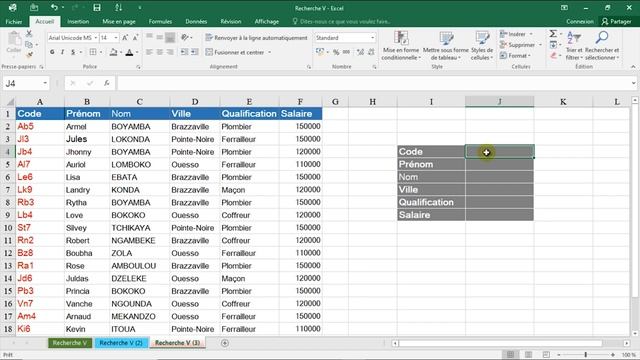Add a decimal place
640x360 pixels.
point(360,52)
